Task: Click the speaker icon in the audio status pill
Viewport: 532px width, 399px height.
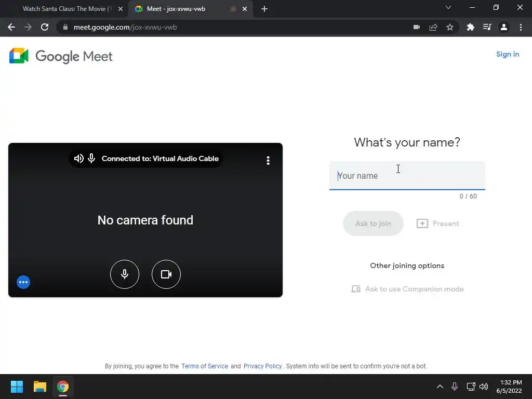Action: [x=79, y=158]
